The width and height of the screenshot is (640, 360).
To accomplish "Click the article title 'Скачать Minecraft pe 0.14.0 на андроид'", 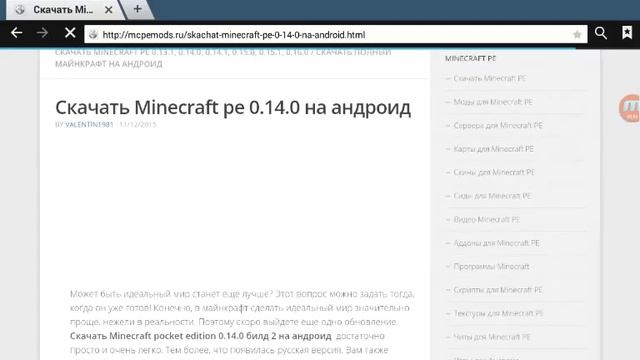I will point(233,108).
